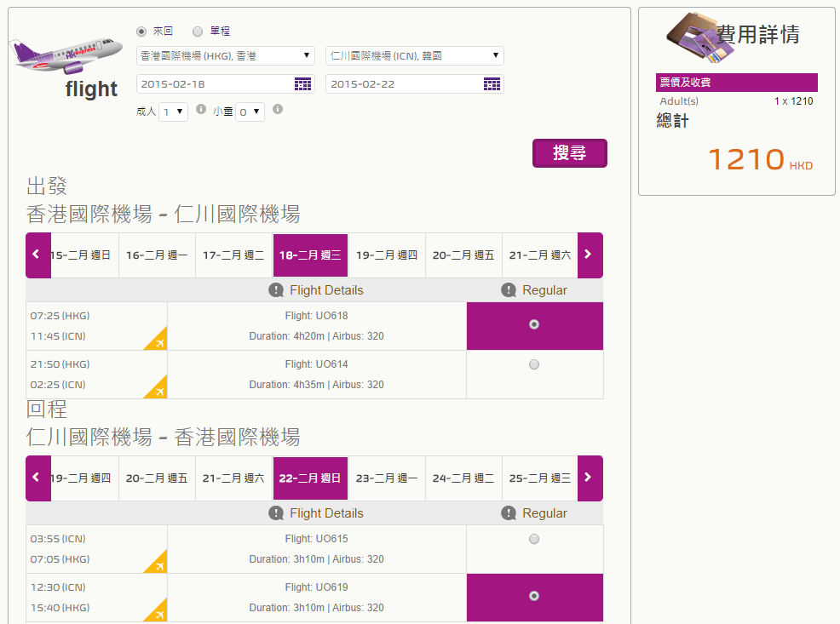Open the destination airport dropdown (仁川國際機場)
Viewport: 840px width, 624px height.
(415, 56)
